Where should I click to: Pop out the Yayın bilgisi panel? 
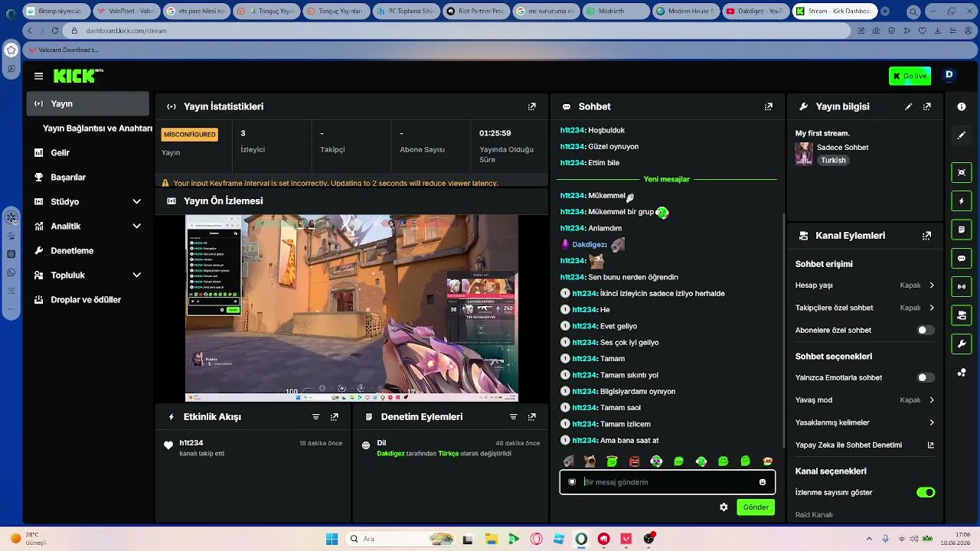(x=927, y=106)
